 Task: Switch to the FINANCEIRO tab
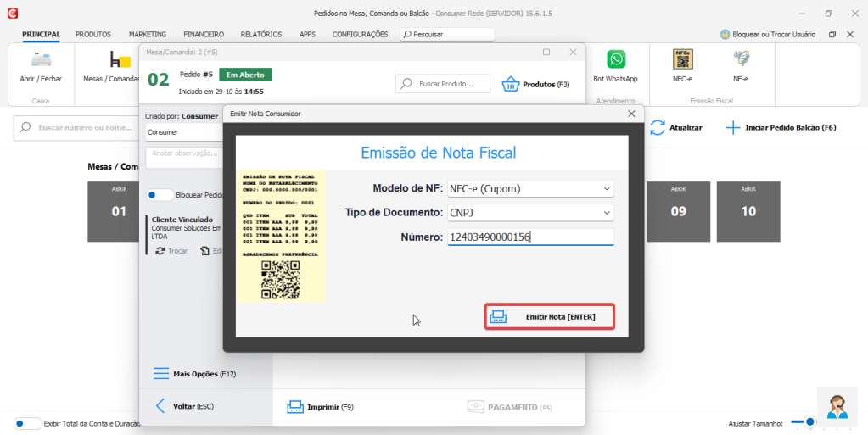(x=204, y=35)
